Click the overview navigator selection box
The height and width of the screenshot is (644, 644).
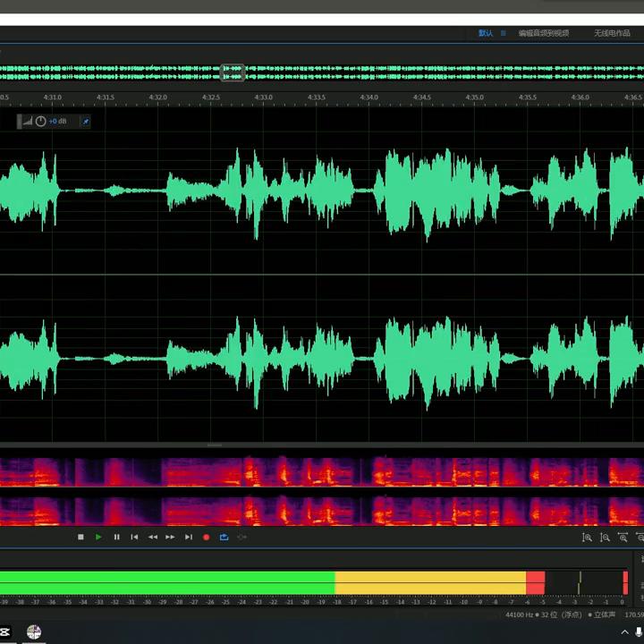[x=233, y=72]
